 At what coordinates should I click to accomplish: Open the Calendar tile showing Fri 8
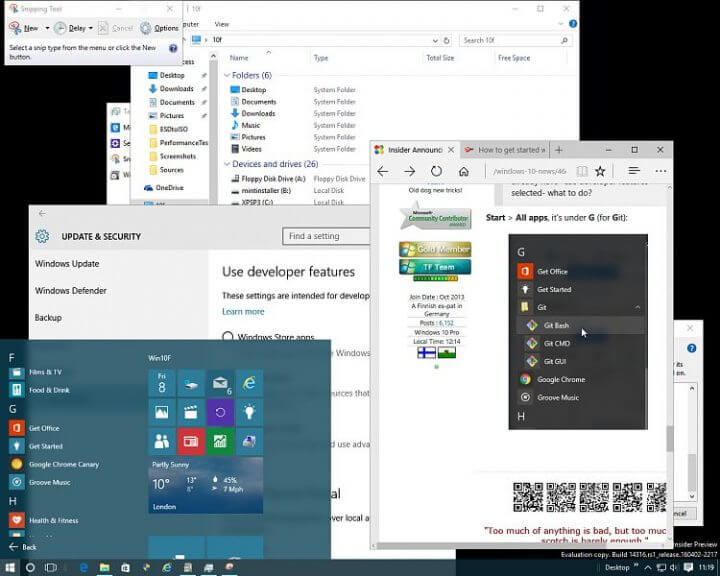click(162, 383)
